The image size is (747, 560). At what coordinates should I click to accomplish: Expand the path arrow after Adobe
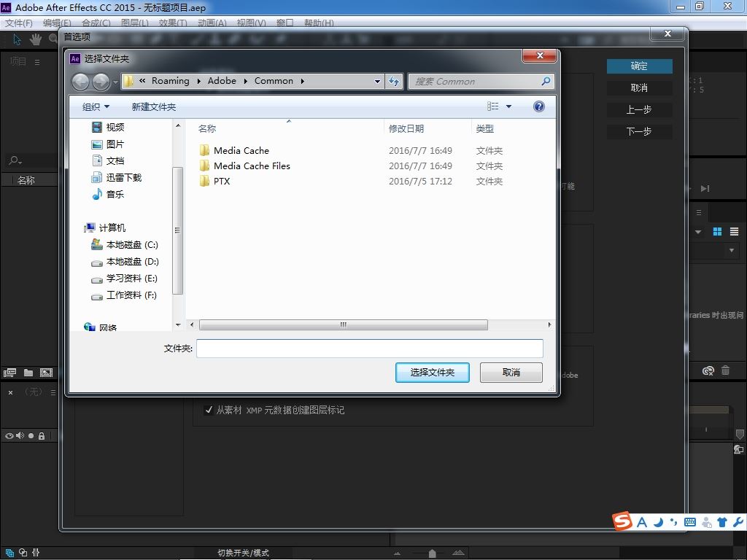click(x=245, y=81)
